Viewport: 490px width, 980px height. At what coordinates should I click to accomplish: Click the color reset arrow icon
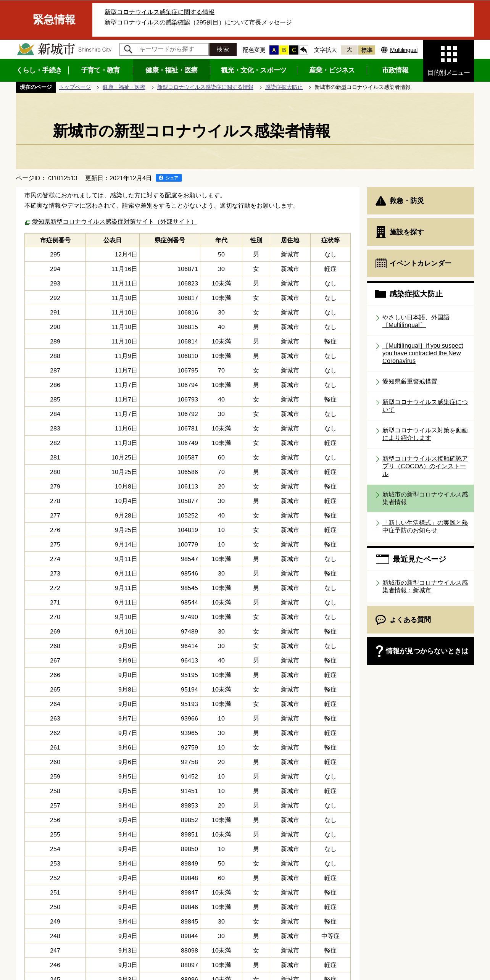click(x=304, y=50)
